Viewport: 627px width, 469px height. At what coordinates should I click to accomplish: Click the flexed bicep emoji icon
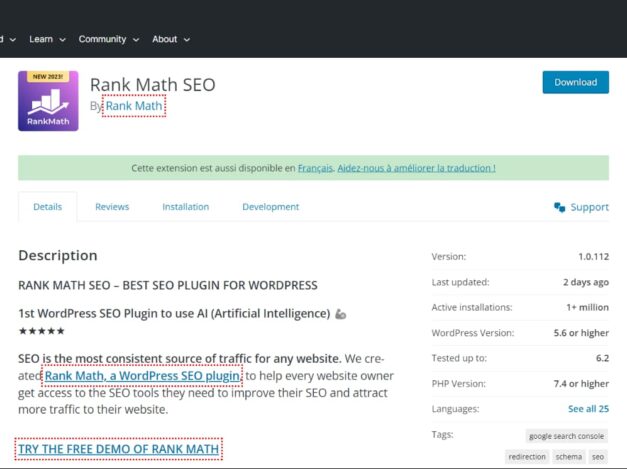(340, 314)
